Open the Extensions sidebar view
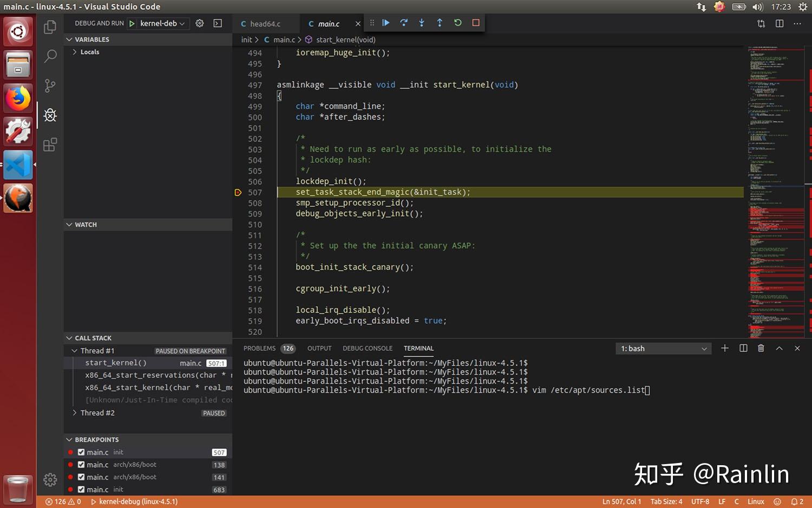Screen dimensions: 812x508 tap(50, 145)
